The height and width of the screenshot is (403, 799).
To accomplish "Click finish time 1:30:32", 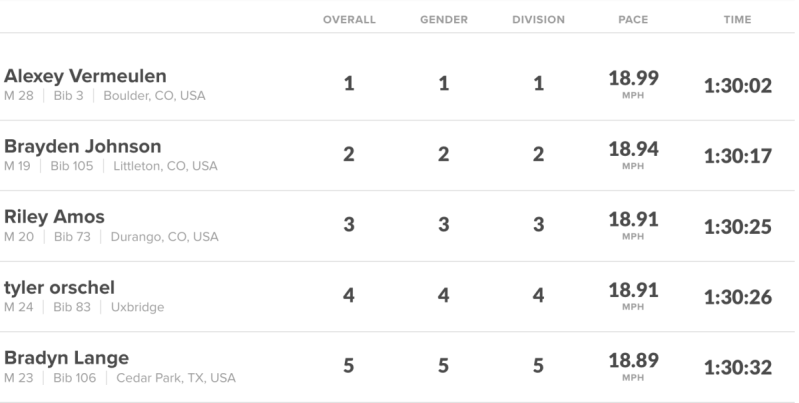I will pos(737,367).
